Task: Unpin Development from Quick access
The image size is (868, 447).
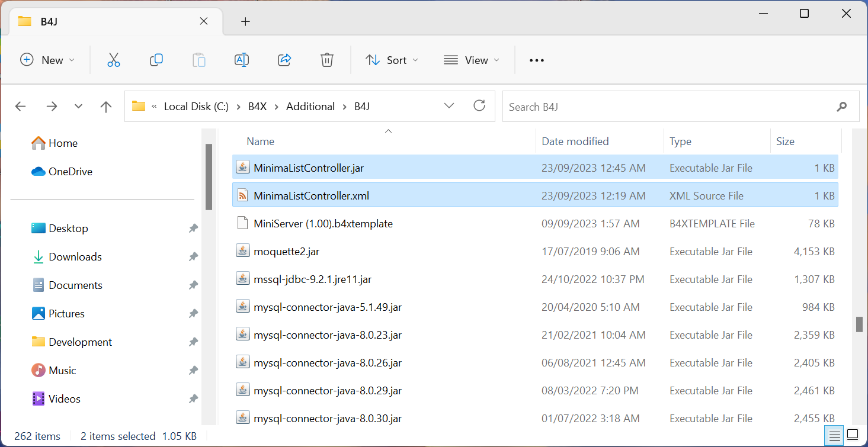Action: tap(193, 342)
